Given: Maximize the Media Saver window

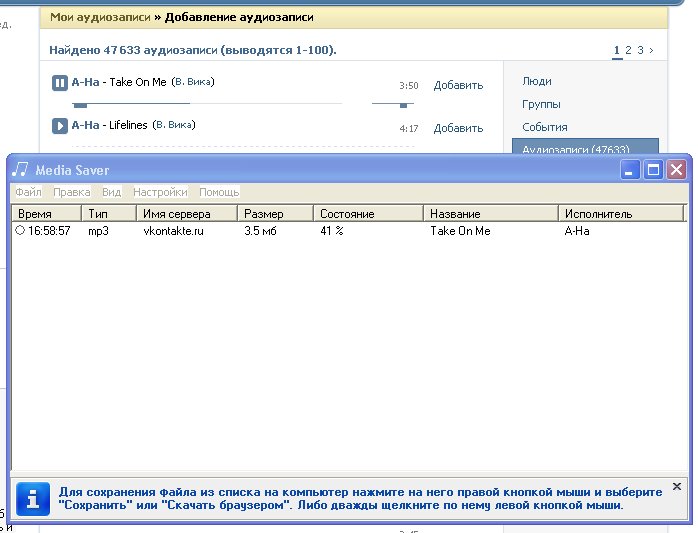Looking at the screenshot, I should tap(653, 170).
